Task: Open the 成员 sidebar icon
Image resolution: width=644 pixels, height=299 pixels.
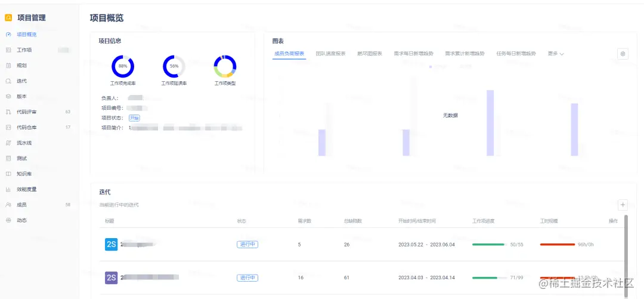Action: pos(8,205)
